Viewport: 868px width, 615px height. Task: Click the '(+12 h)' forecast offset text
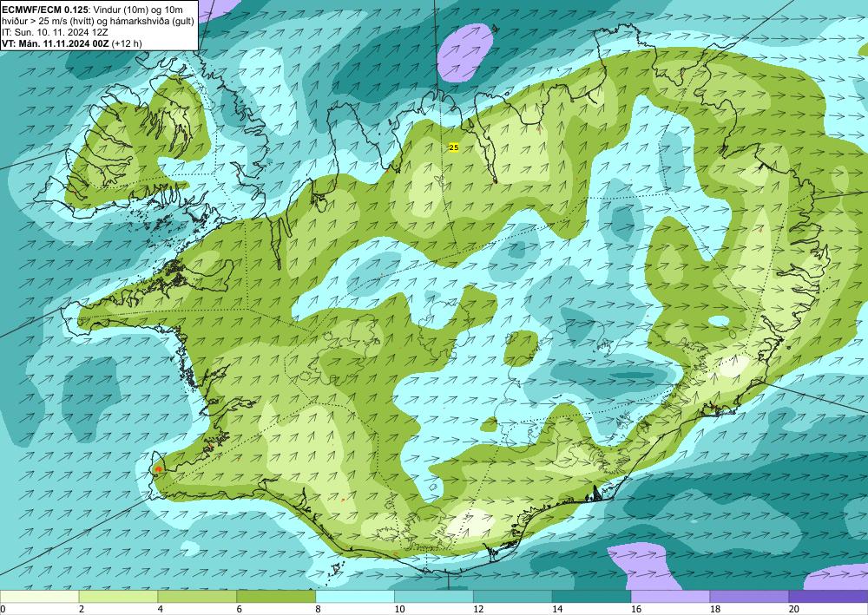point(127,43)
